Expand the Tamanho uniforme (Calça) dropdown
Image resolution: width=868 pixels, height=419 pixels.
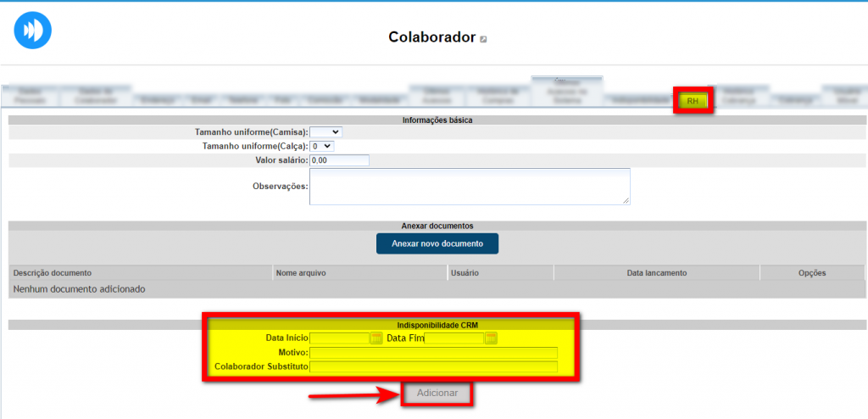coord(321,146)
